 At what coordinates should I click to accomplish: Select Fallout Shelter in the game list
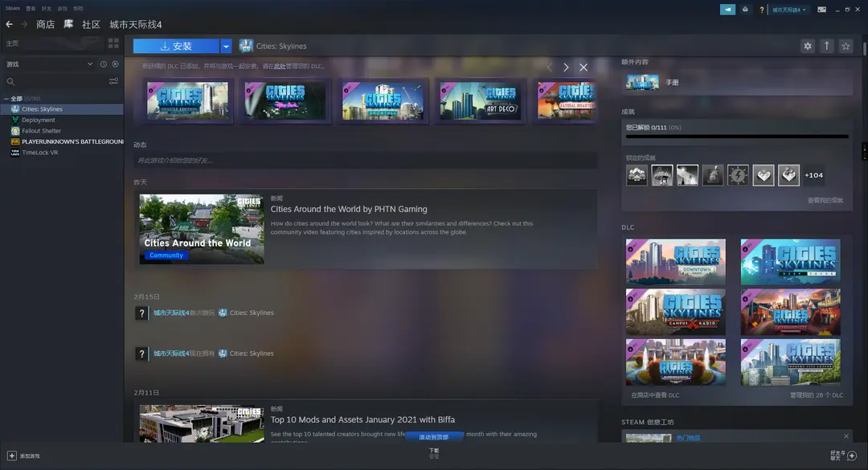[x=62, y=131]
